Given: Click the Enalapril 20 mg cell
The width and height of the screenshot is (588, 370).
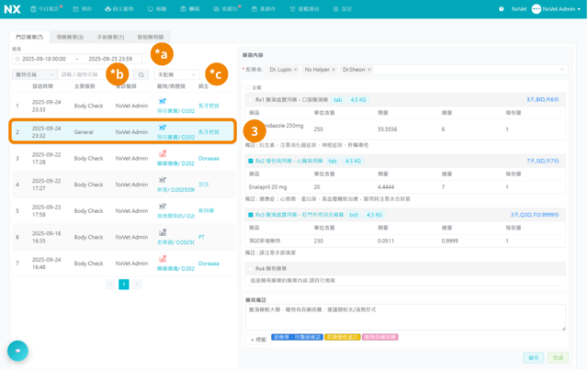Looking at the screenshot, I should click(267, 186).
